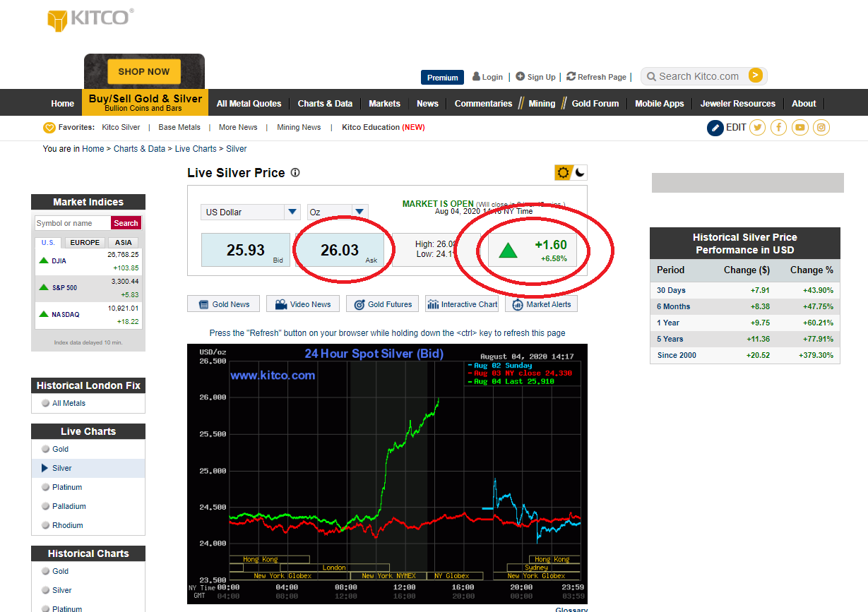Viewport: 868px width, 612px height.
Task: Open Base Metals favorite link
Action: (x=179, y=128)
